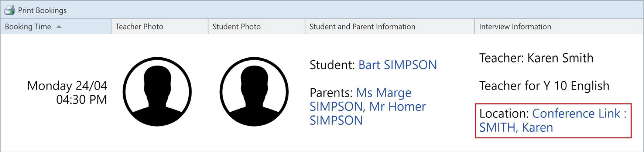
Task: Click the printer icon
Action: [9, 10]
